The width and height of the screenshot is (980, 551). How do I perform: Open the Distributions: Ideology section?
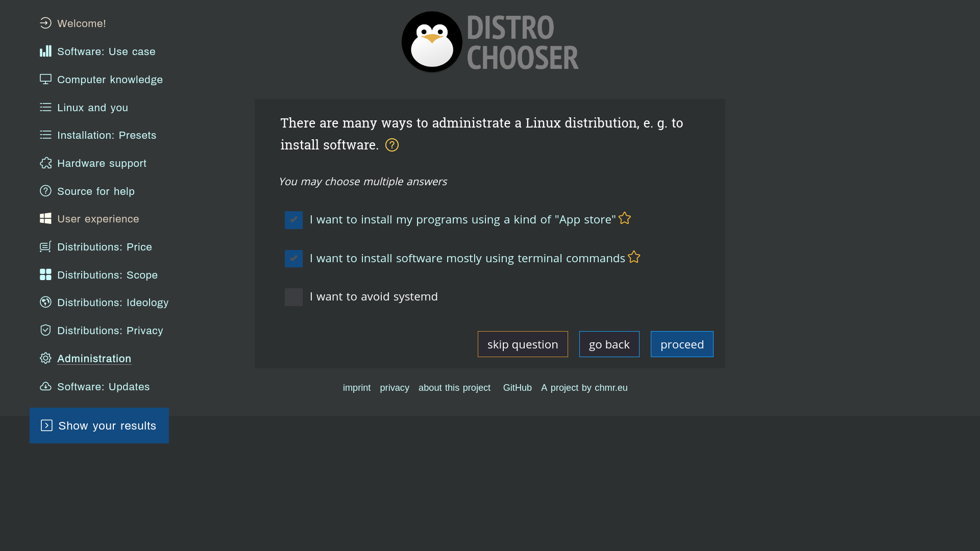coord(112,303)
